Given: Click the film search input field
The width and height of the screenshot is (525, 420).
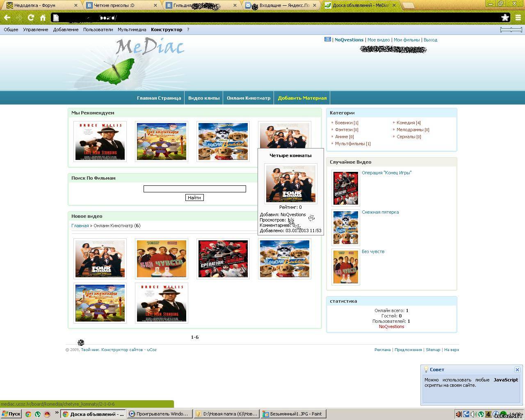Looking at the screenshot, I should (195, 189).
